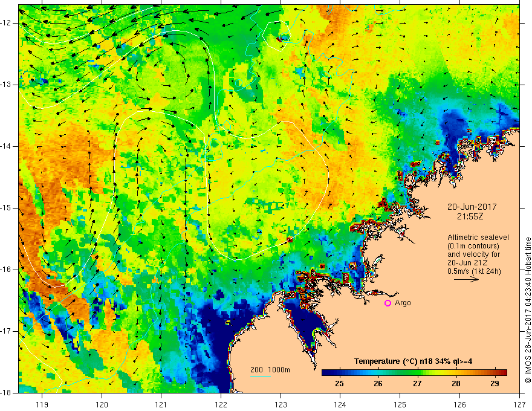Click latitude axis label -14

[x=6, y=146]
